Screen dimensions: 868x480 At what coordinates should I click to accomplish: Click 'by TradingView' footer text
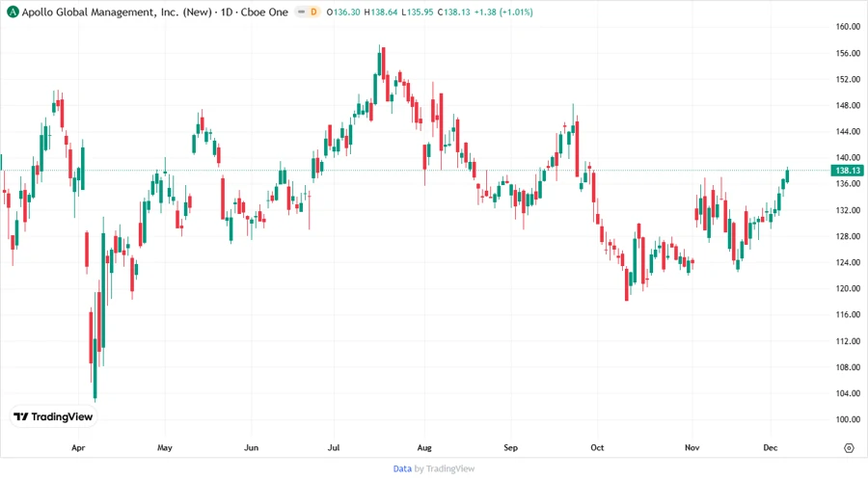tap(445, 468)
